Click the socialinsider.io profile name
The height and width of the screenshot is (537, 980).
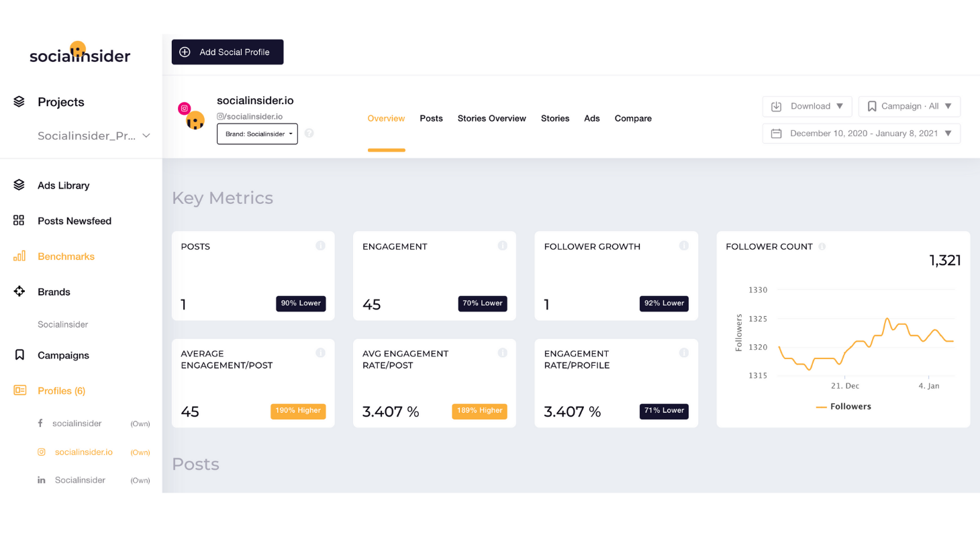(255, 101)
